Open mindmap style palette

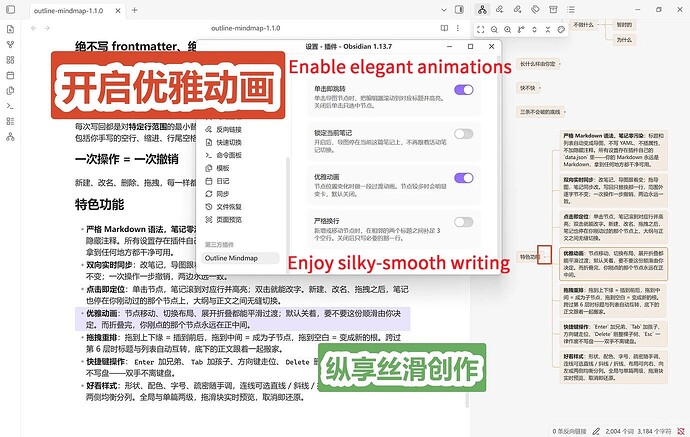561,29
